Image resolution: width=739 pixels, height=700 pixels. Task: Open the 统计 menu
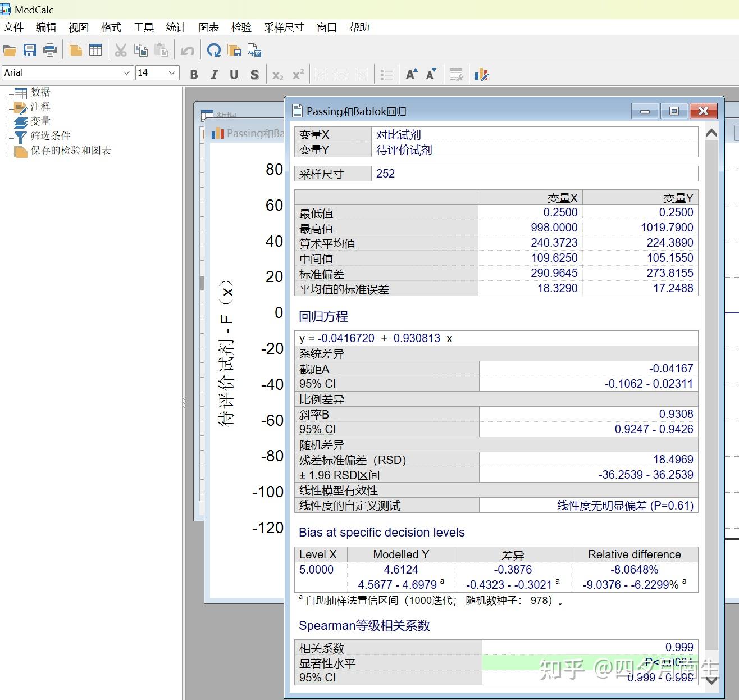(x=176, y=27)
